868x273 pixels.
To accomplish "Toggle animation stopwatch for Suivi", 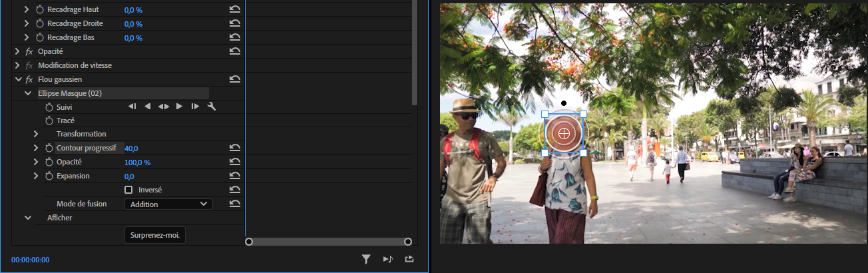I will 49,107.
